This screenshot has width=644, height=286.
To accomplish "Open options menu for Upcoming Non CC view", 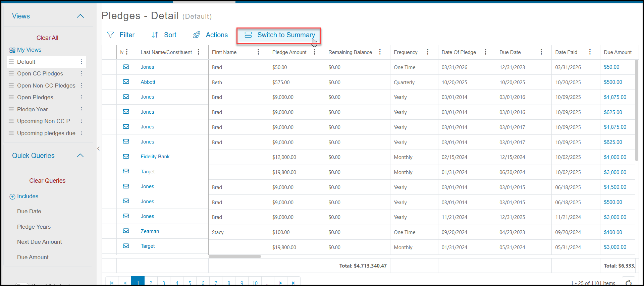I will click(x=81, y=121).
